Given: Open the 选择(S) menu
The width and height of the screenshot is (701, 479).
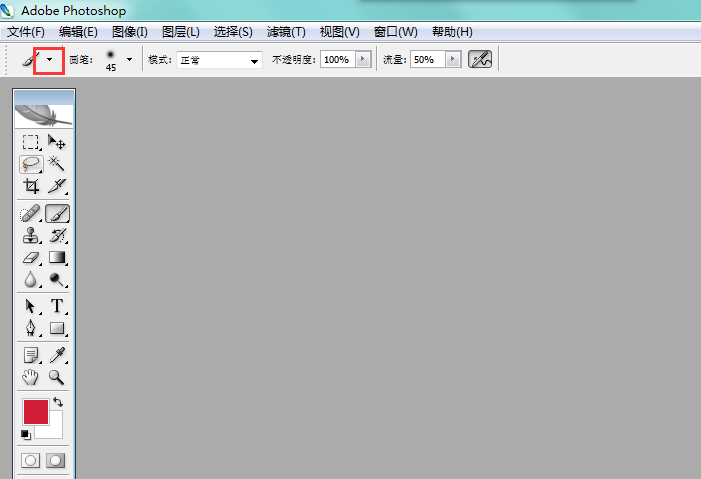Looking at the screenshot, I should 233,32.
